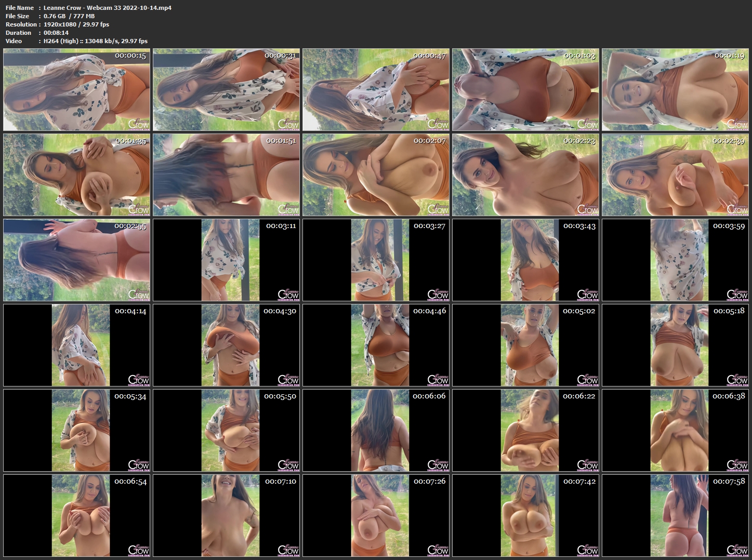This screenshot has width=752, height=560.
Task: Select the frame marked 00:00:47
Action: pos(376,90)
